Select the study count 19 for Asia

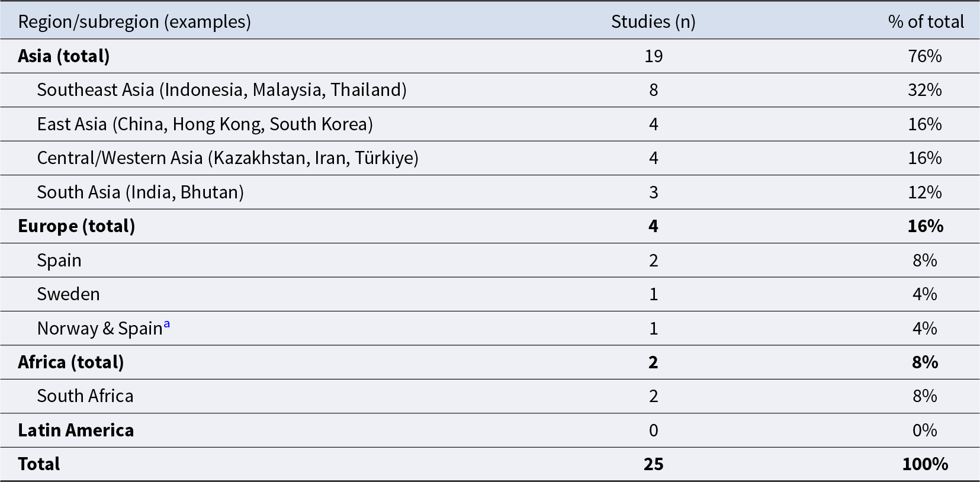click(653, 56)
